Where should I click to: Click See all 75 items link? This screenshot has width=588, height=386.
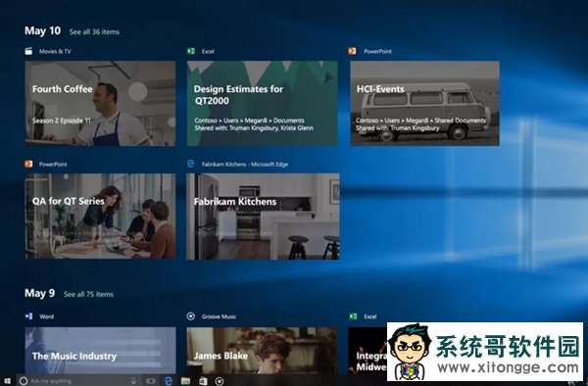point(88,294)
